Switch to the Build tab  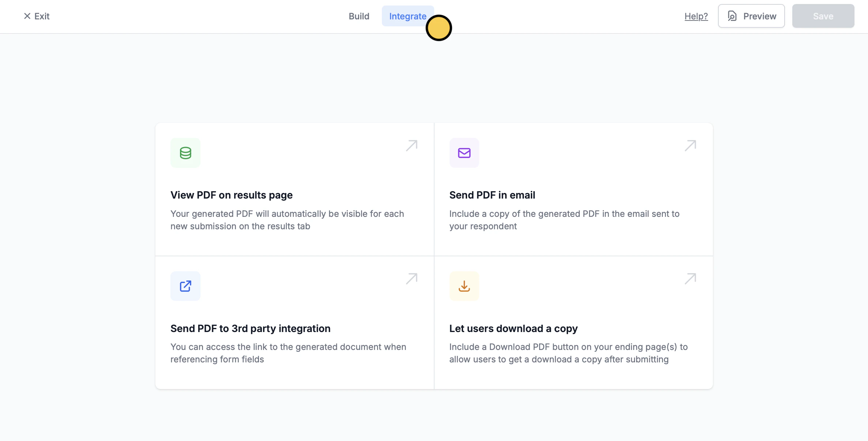click(359, 16)
